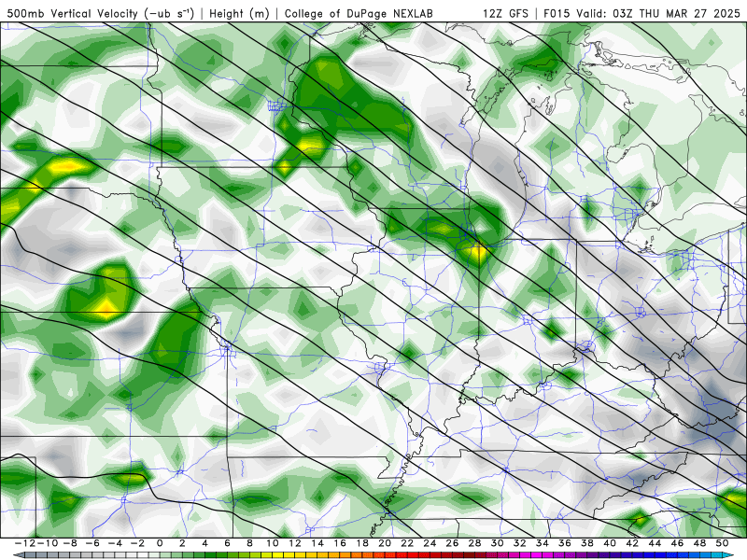
Task: Click the "18" color scale label
Action: pyautogui.click(x=362, y=543)
